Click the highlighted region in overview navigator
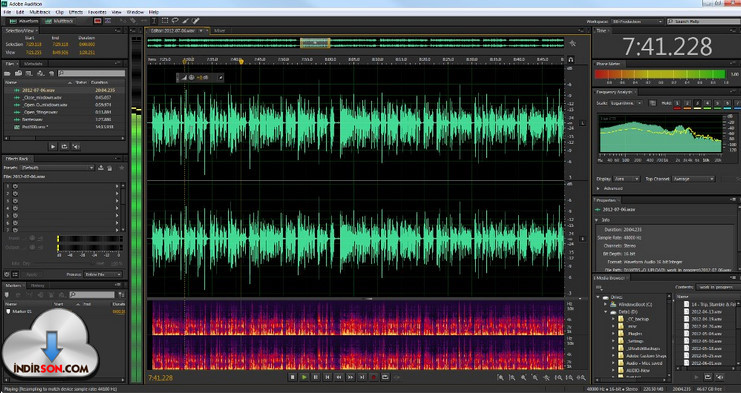This screenshot has height=393, width=741. (315, 43)
